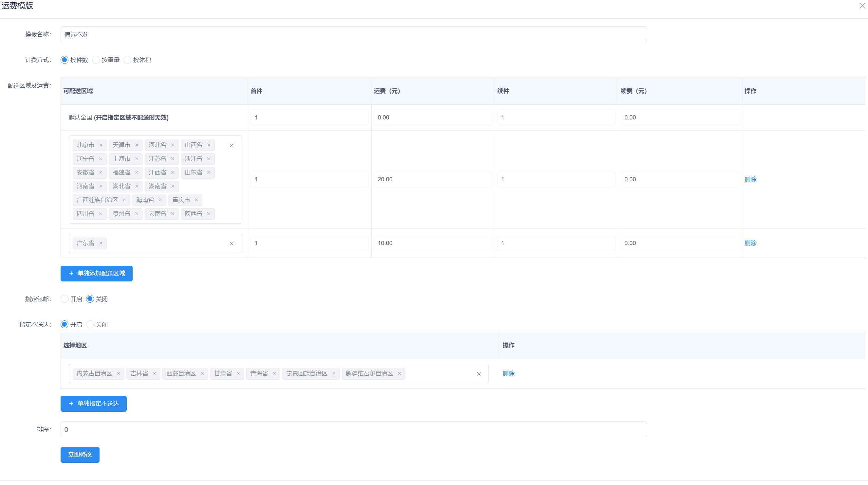Viewport: 868px width, 485px height.
Task: Open the no-delivery region selector dropdown
Action: 438,373
